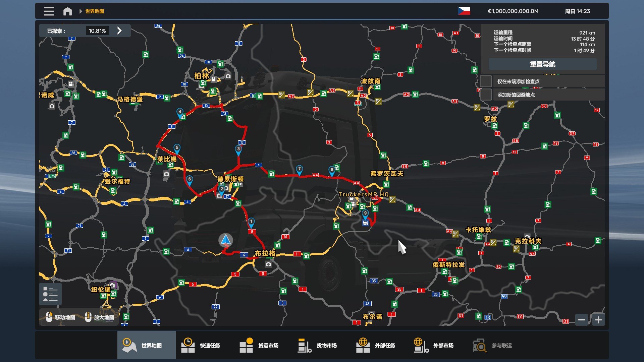Switch to the 世界地图 tab
The height and width of the screenshot is (362, 644).
pyautogui.click(x=147, y=345)
